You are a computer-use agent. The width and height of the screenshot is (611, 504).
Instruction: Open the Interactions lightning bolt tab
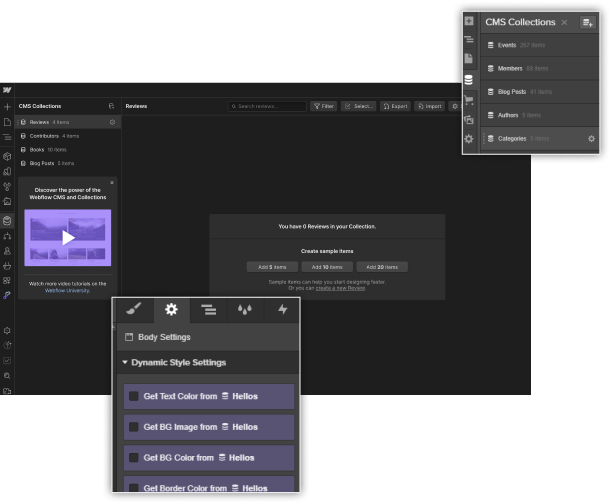283,310
